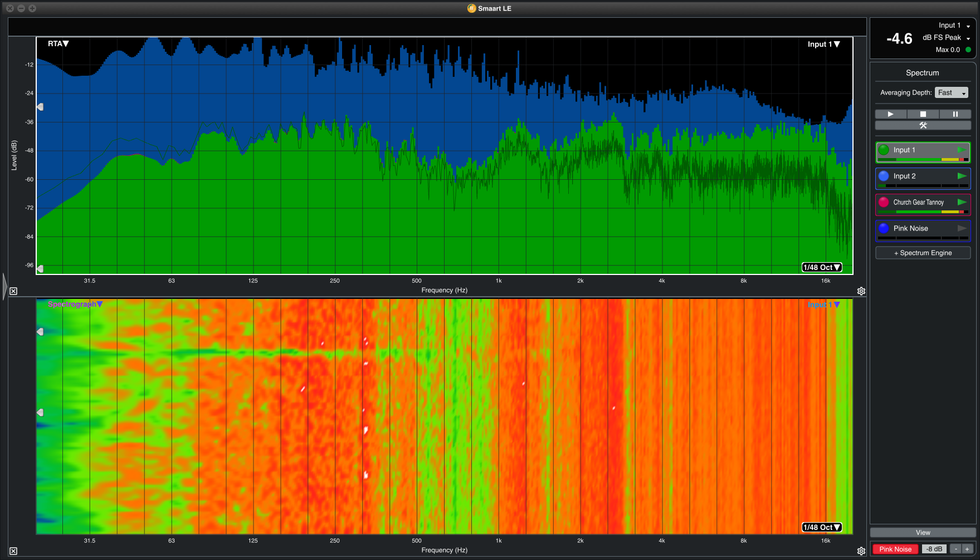This screenshot has width=980, height=560.
Task: Pause measurement with the pause button
Action: (x=955, y=114)
